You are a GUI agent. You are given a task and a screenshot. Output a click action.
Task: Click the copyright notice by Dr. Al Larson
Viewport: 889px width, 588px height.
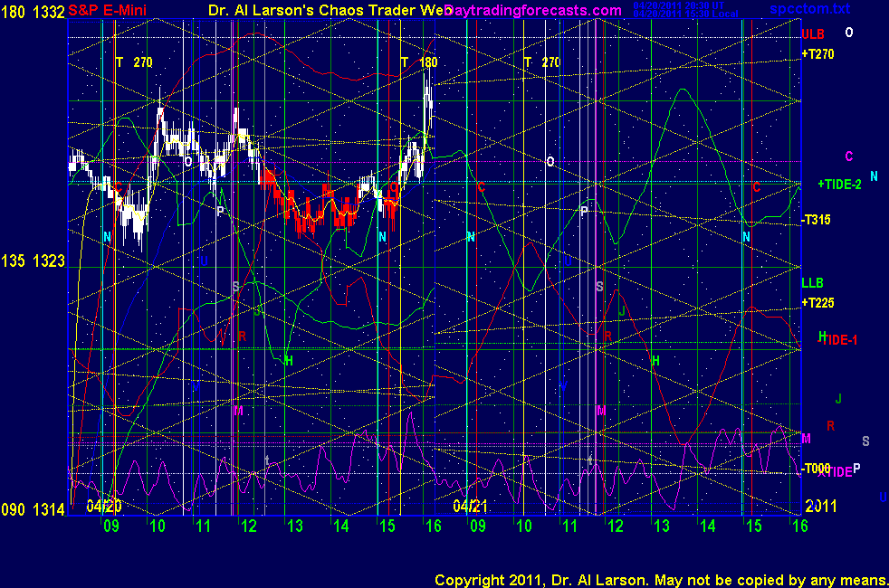[661, 580]
